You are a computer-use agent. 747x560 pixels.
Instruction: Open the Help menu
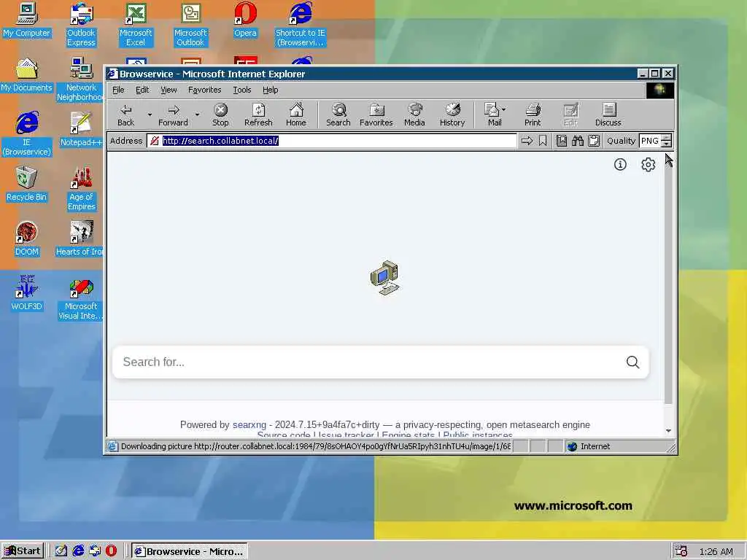[270, 90]
